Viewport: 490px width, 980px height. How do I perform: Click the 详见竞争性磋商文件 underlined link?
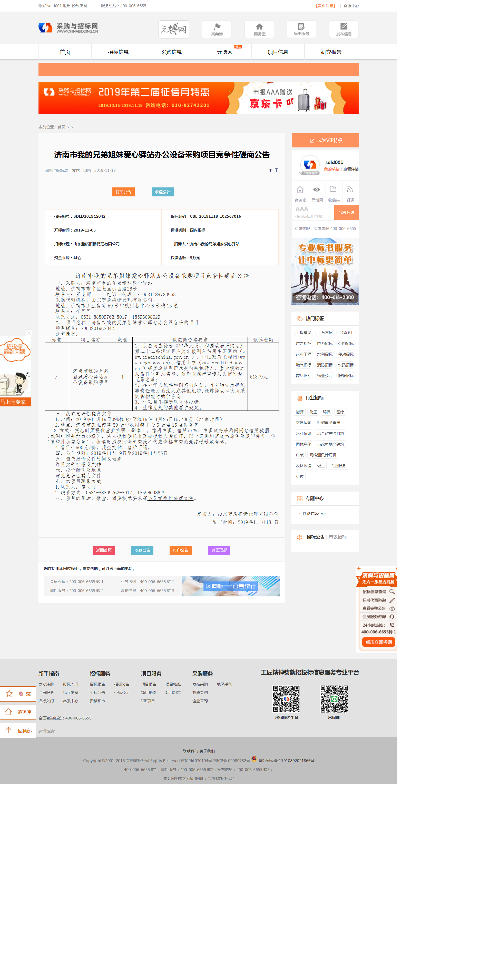pos(171,498)
